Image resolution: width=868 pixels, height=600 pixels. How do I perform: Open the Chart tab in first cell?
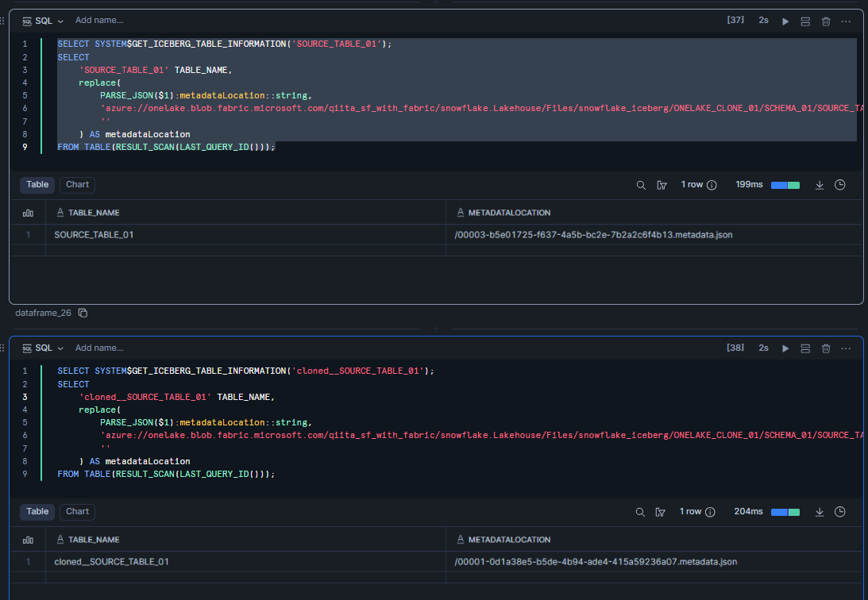77,184
